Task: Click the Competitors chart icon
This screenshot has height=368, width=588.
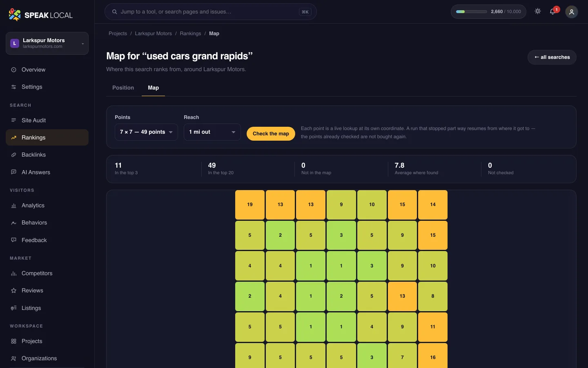Action: click(13, 274)
